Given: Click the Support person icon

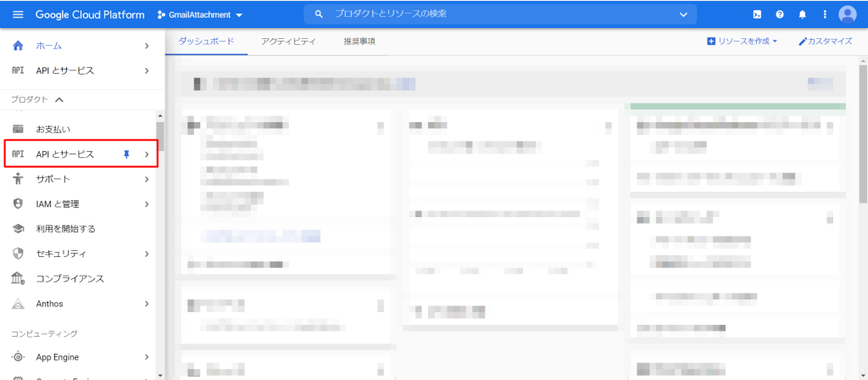Looking at the screenshot, I should point(18,179).
